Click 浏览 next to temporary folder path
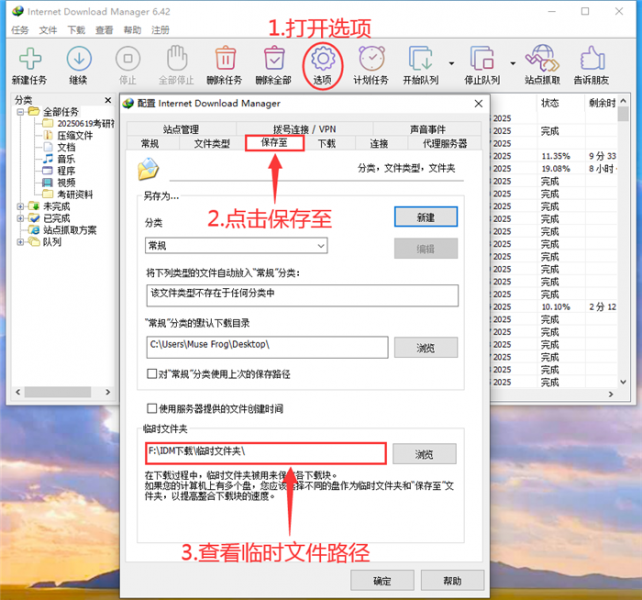Image resolution: width=642 pixels, height=600 pixels. point(424,454)
